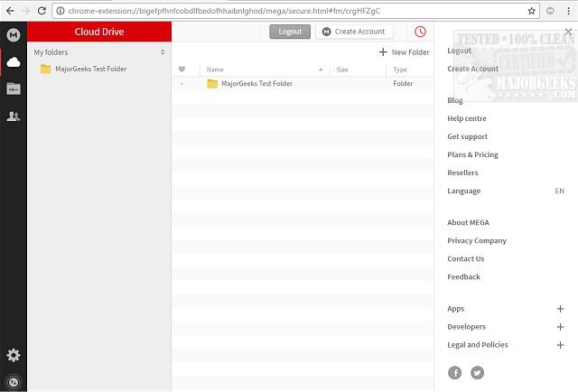This screenshot has width=578, height=392.
Task: Select Plans & Pricing menu item
Action: point(472,154)
